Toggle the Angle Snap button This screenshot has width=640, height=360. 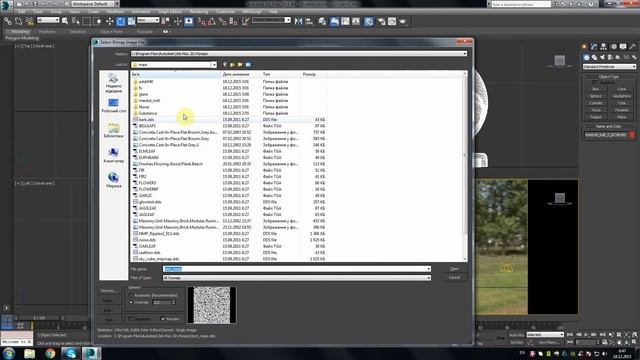212,21
